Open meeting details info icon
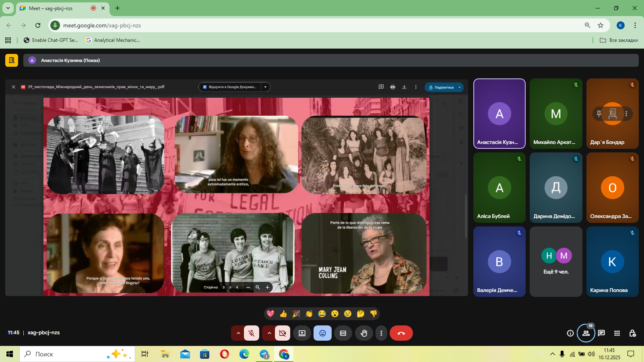Screen dimensions: 644x362 (570, 333)
